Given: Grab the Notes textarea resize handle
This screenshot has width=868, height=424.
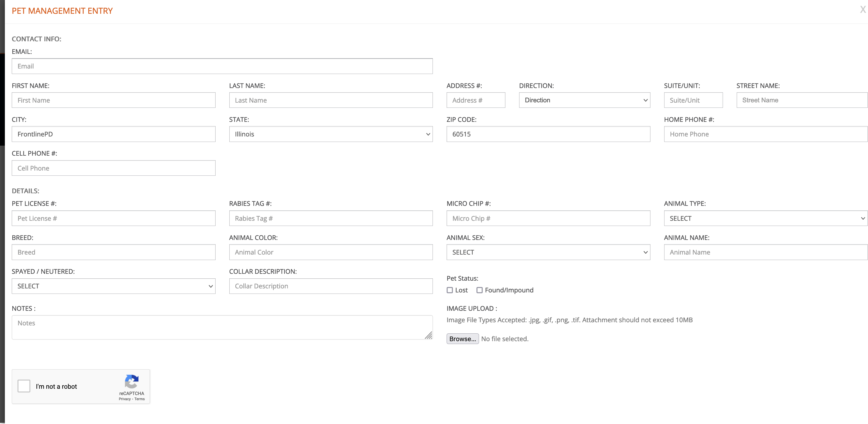Looking at the screenshot, I should coord(429,335).
